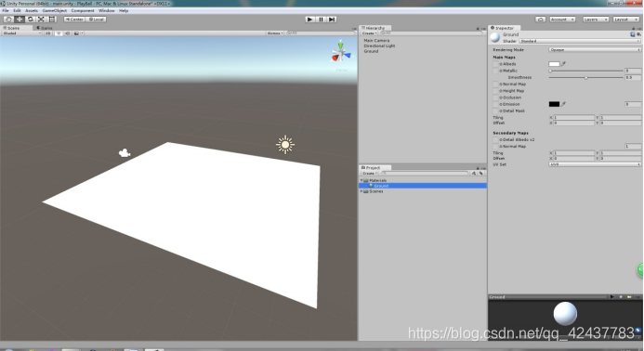Viewport: 644px width, 351px height.
Task: Select the Inspector tab
Action: tap(505, 28)
